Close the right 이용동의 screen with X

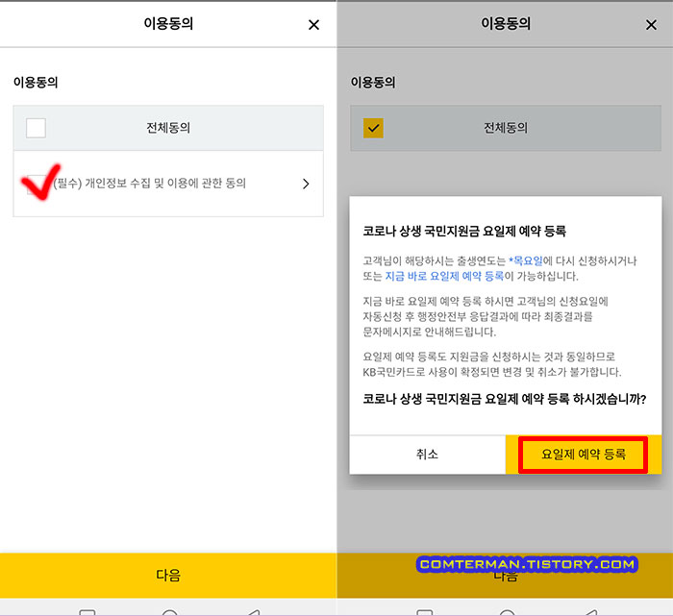coord(651,25)
